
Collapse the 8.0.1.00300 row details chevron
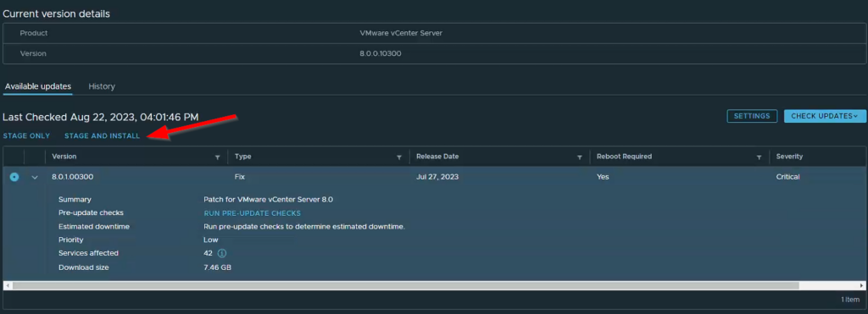coord(35,178)
